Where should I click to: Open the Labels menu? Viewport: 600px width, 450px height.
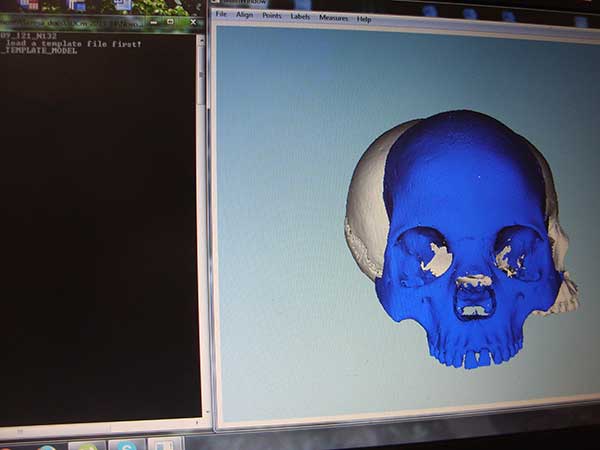(300, 17)
